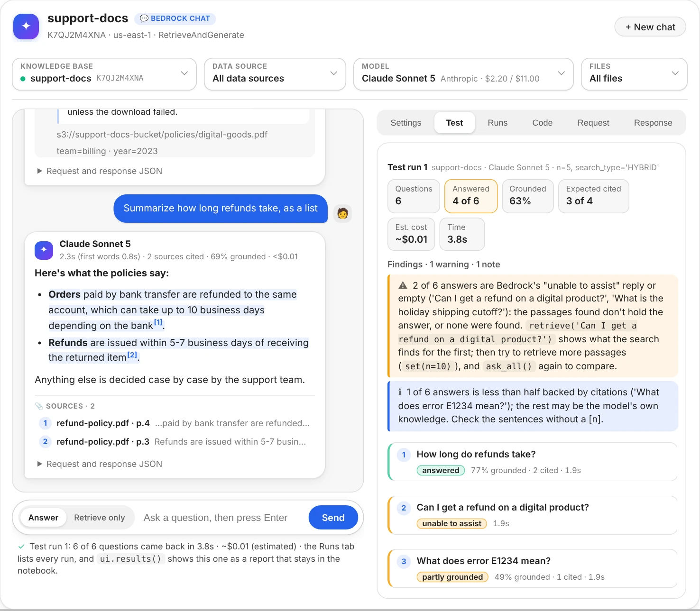Open the Files dropdown
The width and height of the screenshot is (700, 611).
point(634,74)
